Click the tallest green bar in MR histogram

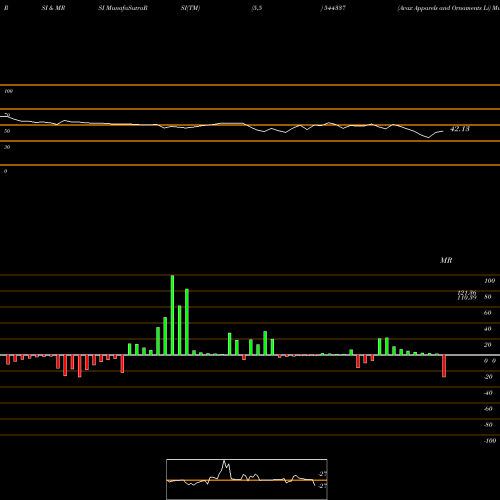coord(172,315)
